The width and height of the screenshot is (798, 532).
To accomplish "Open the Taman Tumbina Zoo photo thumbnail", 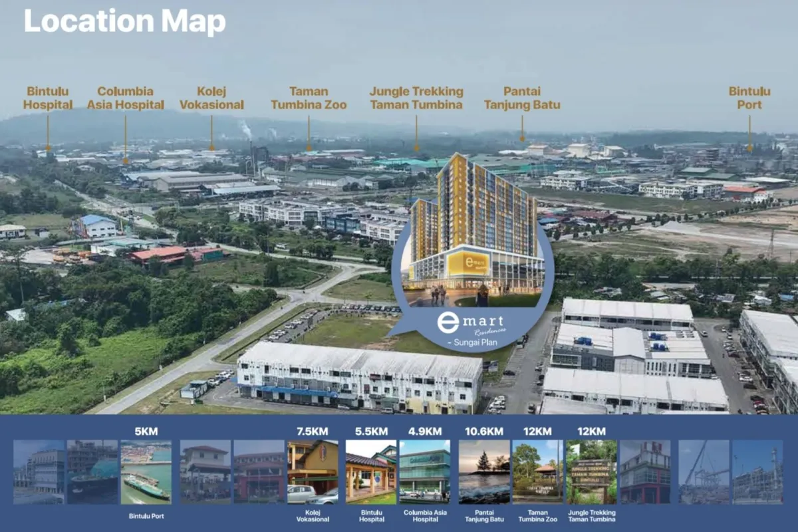I will pos(538,471).
